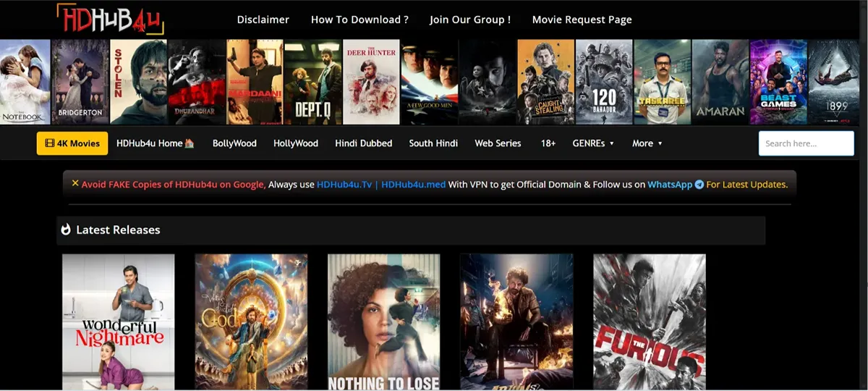Open the South Hindi category

(433, 143)
